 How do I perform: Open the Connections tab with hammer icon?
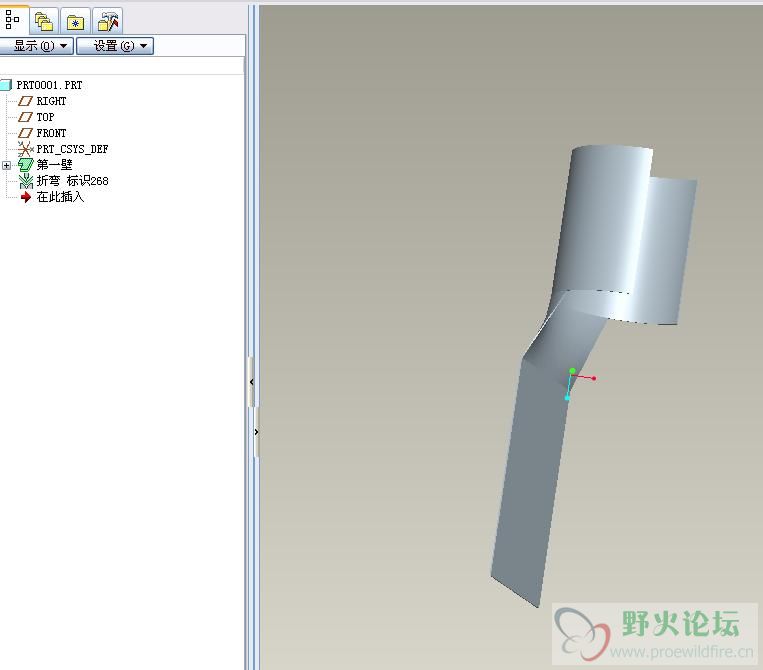click(108, 21)
